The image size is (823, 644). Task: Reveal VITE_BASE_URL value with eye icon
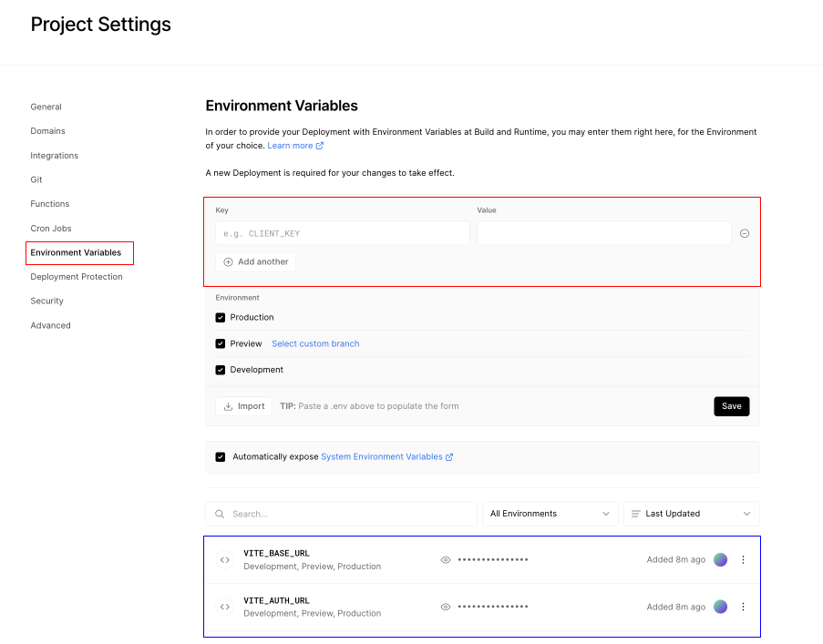[446, 560]
